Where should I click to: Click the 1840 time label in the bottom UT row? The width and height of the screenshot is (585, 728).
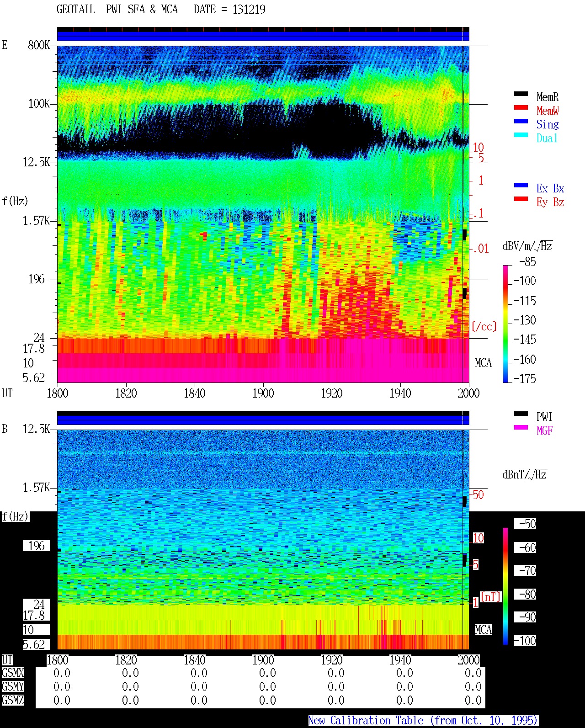pos(195,660)
